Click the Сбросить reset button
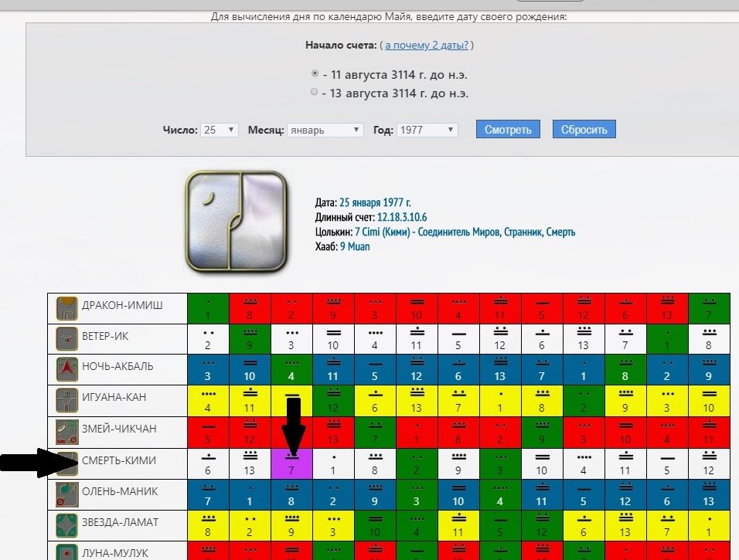This screenshot has width=739, height=560. [584, 130]
